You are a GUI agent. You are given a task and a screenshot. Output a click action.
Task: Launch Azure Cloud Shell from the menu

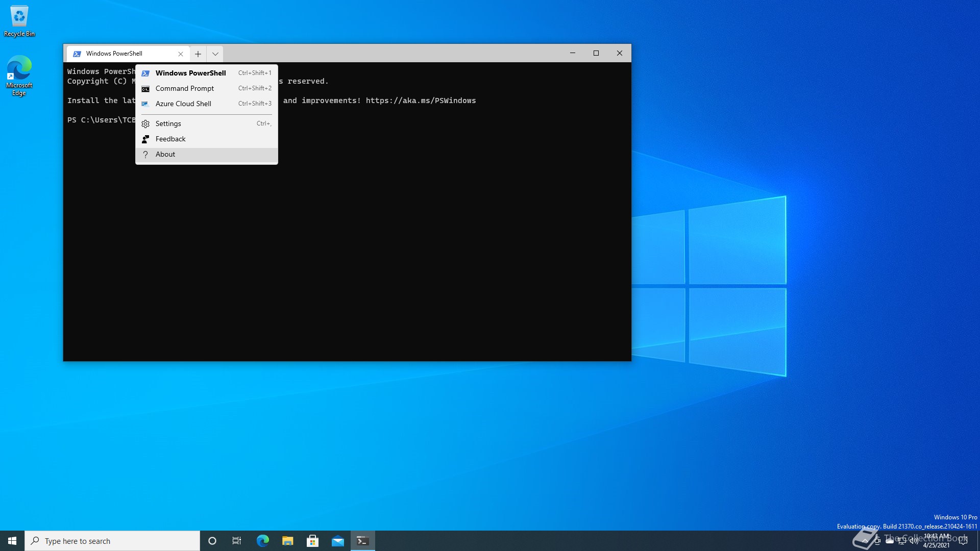207,104
